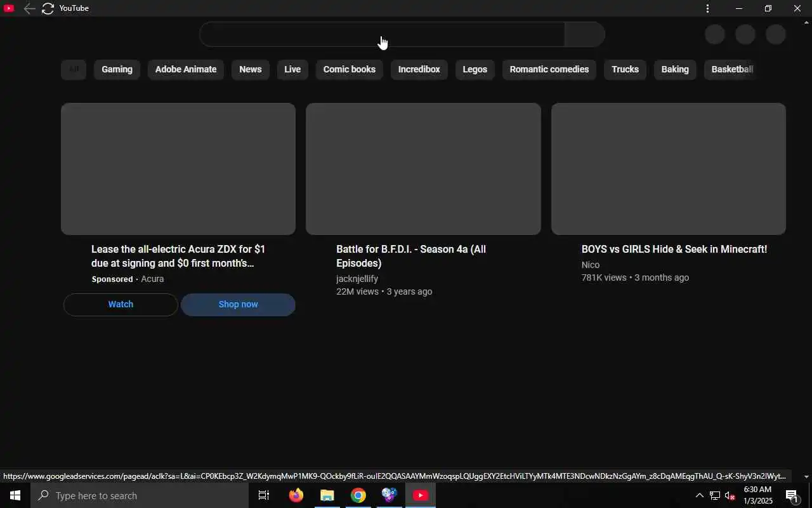Choose the Comic books chip
812x508 pixels.
point(350,69)
